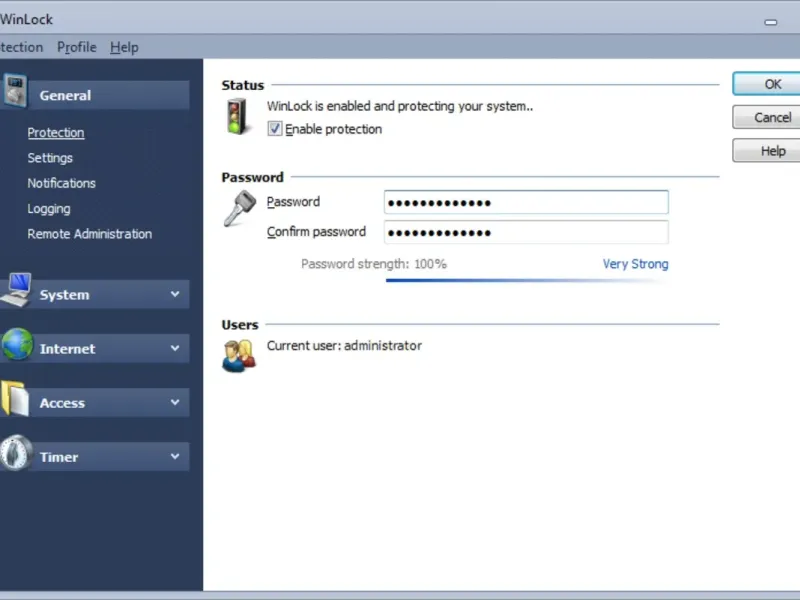This screenshot has height=600, width=800.
Task: Open the Protection page link
Action: point(56,133)
